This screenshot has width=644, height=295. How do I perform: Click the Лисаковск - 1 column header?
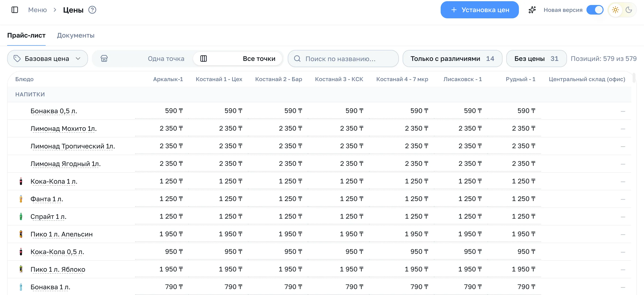(463, 79)
